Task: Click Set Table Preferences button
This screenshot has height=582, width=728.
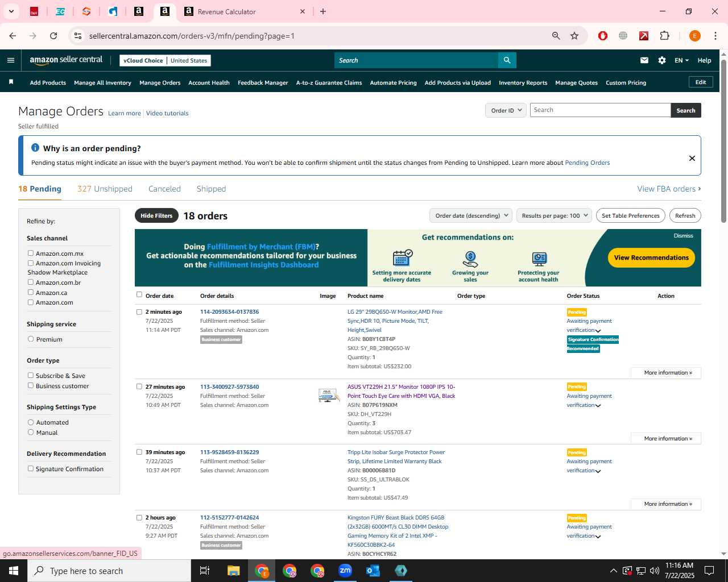Action: pos(631,215)
